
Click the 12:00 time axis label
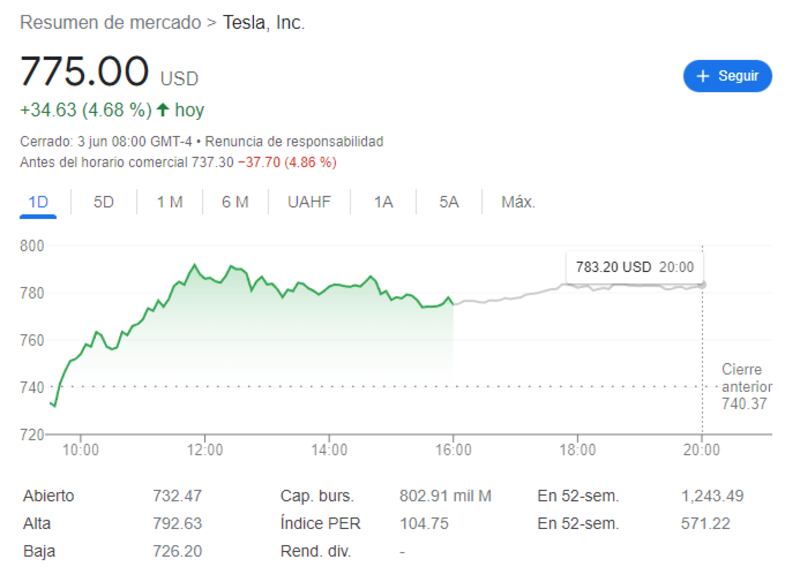click(x=205, y=450)
